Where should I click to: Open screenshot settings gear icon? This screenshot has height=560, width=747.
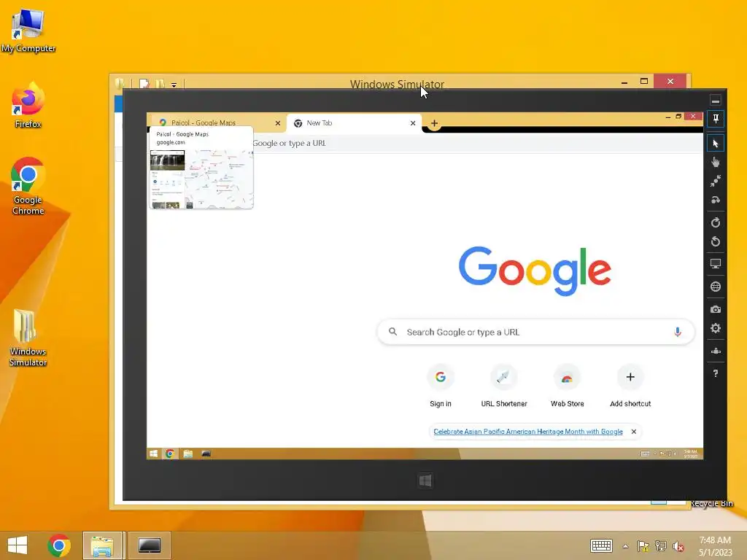coord(715,328)
